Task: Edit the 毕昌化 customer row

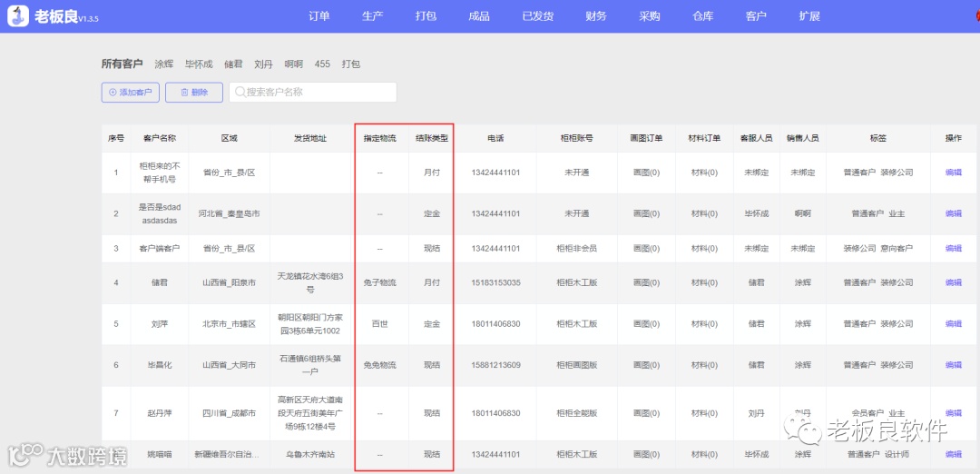Action: 953,365
